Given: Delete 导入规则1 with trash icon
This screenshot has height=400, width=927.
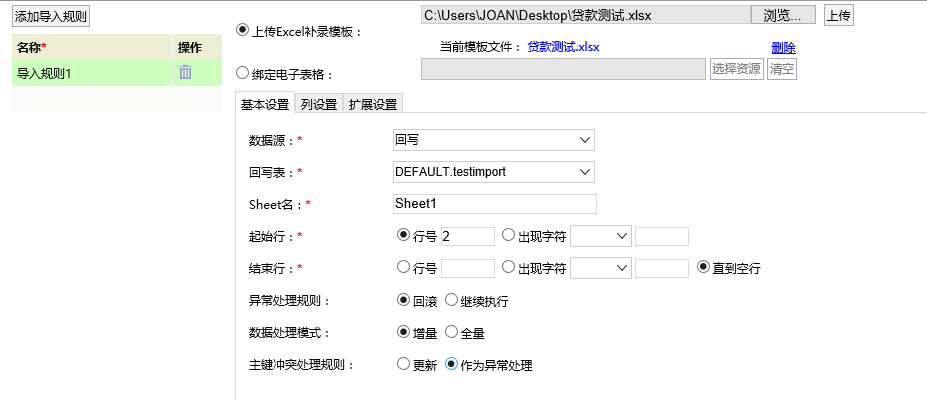Looking at the screenshot, I should tap(186, 73).
